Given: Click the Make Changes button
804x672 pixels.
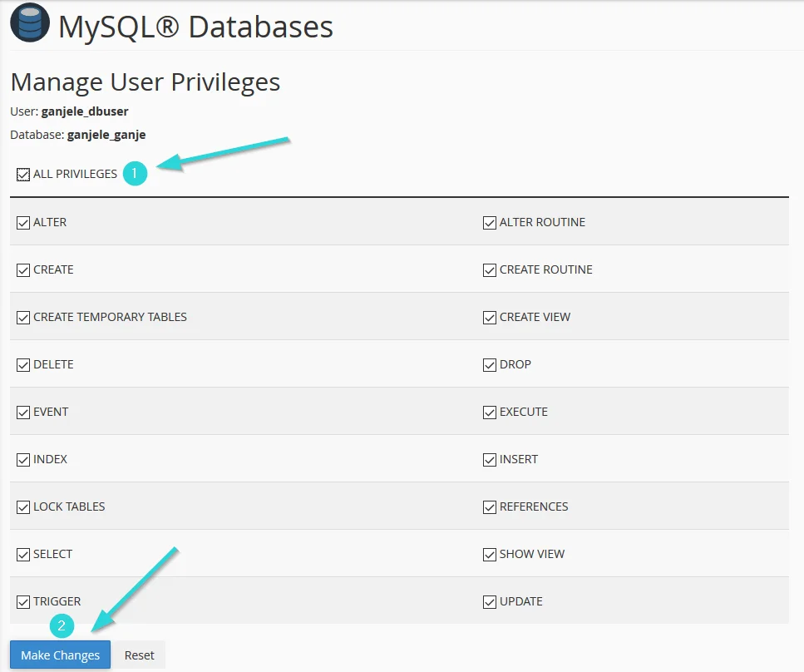Looking at the screenshot, I should (60, 655).
